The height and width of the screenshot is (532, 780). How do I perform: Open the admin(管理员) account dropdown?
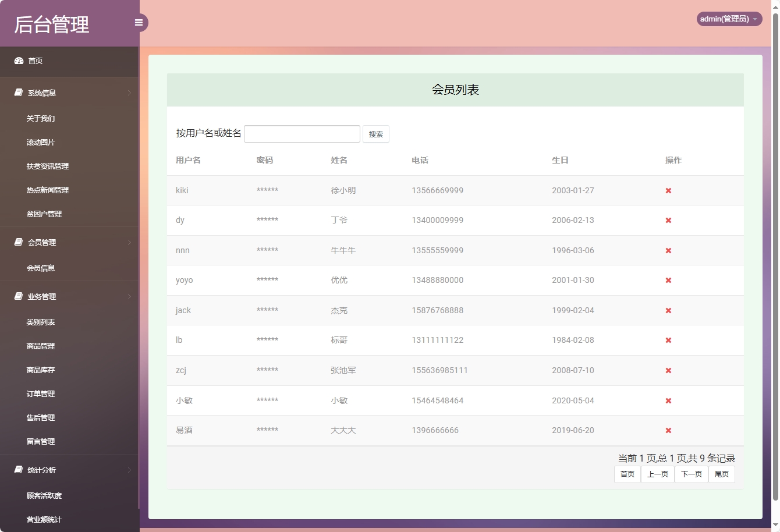tap(729, 19)
